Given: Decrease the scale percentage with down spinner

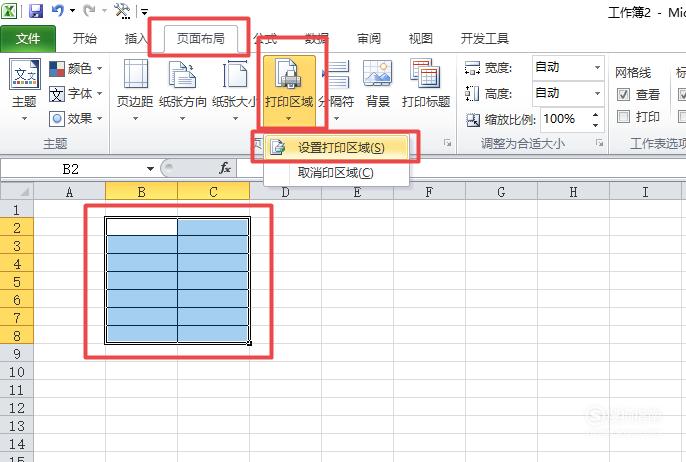Looking at the screenshot, I should 595,125.
